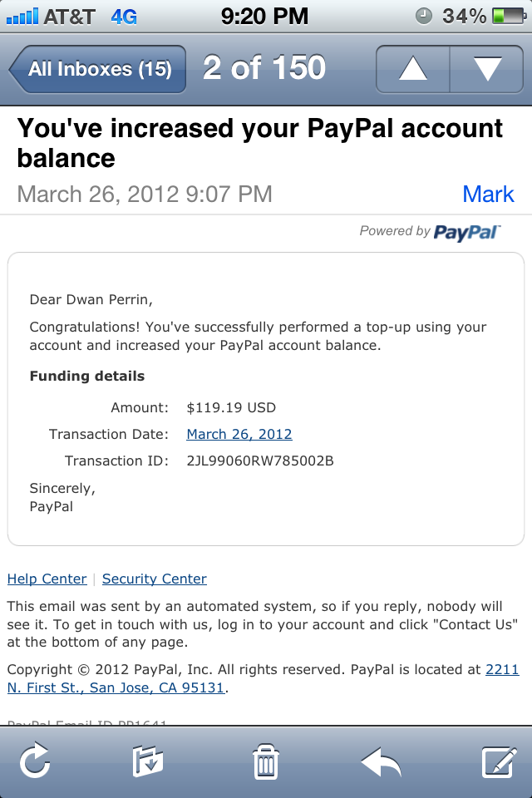Tap Mark to flag the email
Screen dimensions: 532x798
pos(488,195)
